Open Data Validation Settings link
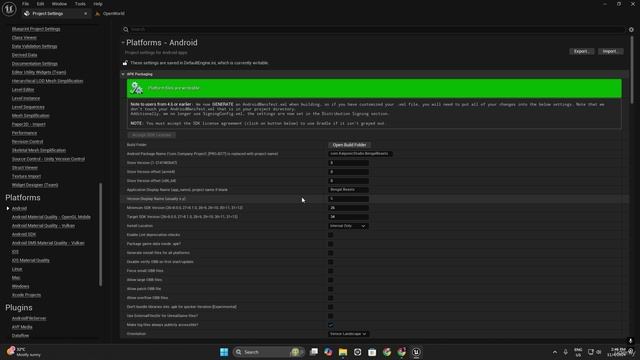The width and height of the screenshot is (640, 360). 34,46
